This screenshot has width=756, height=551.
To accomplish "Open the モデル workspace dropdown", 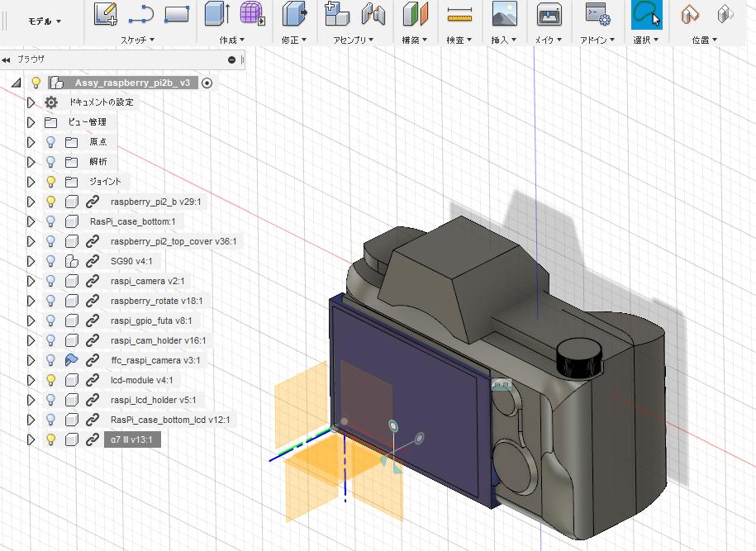I will pos(45,21).
